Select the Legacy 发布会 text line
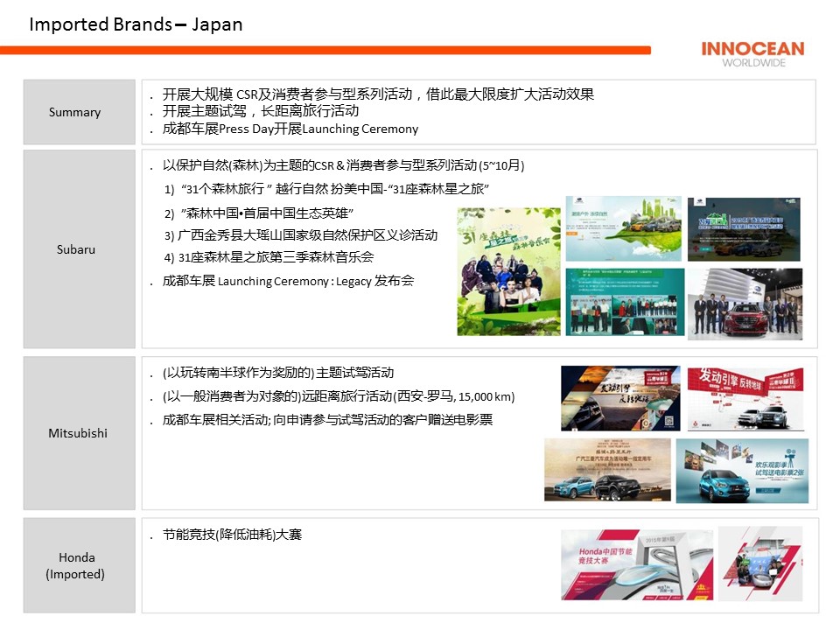The width and height of the screenshot is (840, 630). point(289,282)
